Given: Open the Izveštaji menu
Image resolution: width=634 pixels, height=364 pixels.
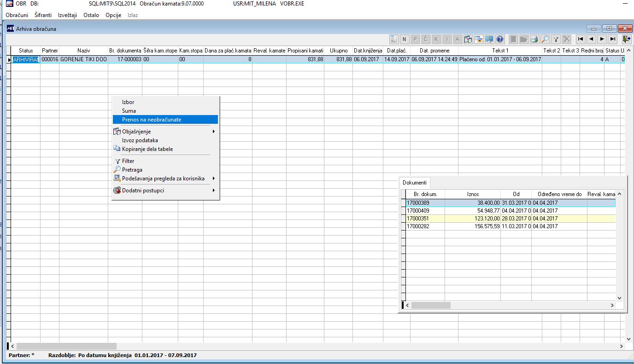Looking at the screenshot, I should pos(68,15).
